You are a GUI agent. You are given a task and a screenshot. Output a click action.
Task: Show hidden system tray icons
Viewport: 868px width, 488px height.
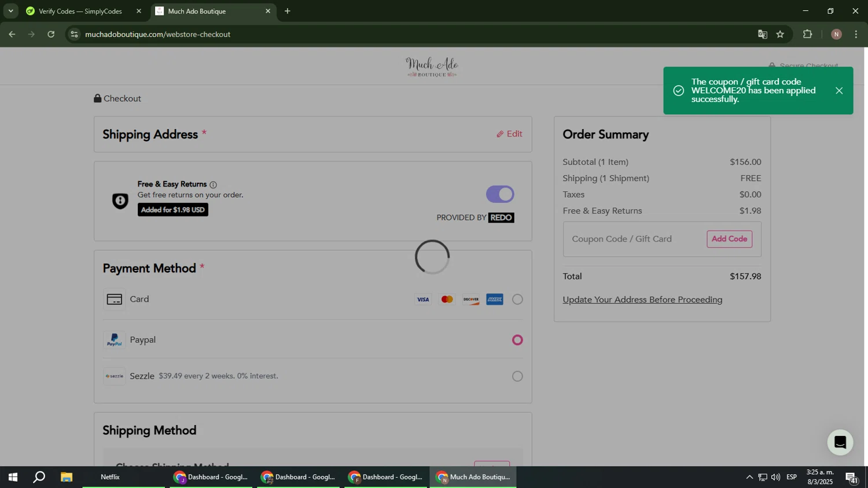coord(749,477)
